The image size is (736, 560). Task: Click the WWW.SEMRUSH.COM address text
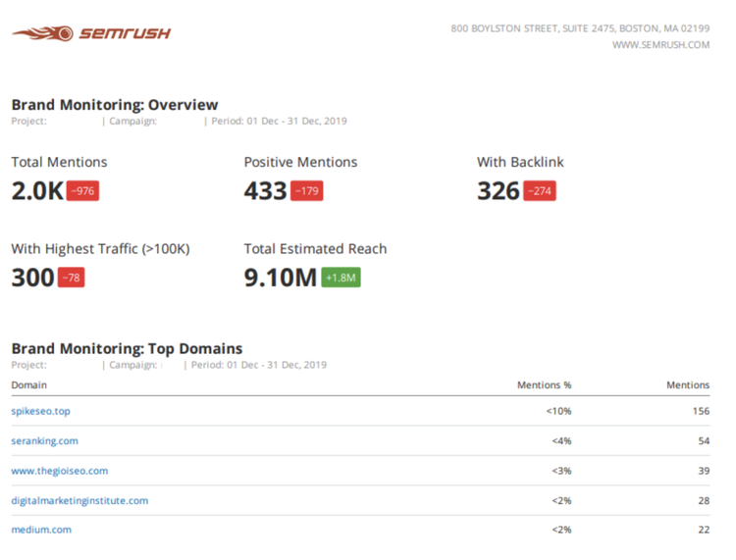click(660, 44)
